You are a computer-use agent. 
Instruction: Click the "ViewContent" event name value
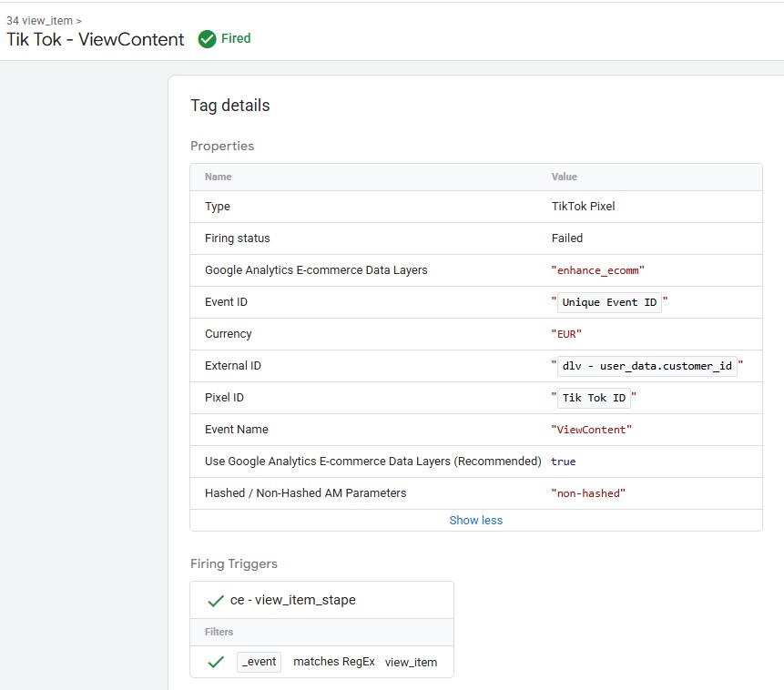(x=591, y=430)
